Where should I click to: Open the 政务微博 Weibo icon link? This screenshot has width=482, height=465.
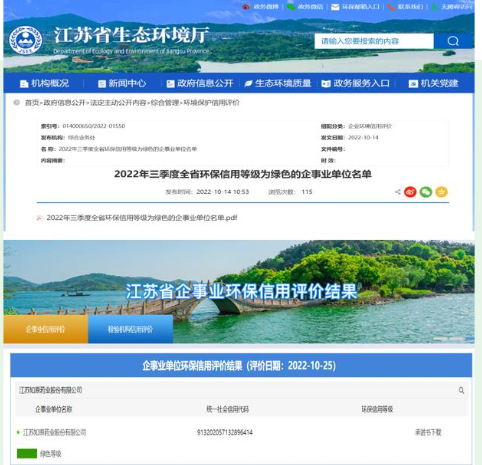coord(246,7)
